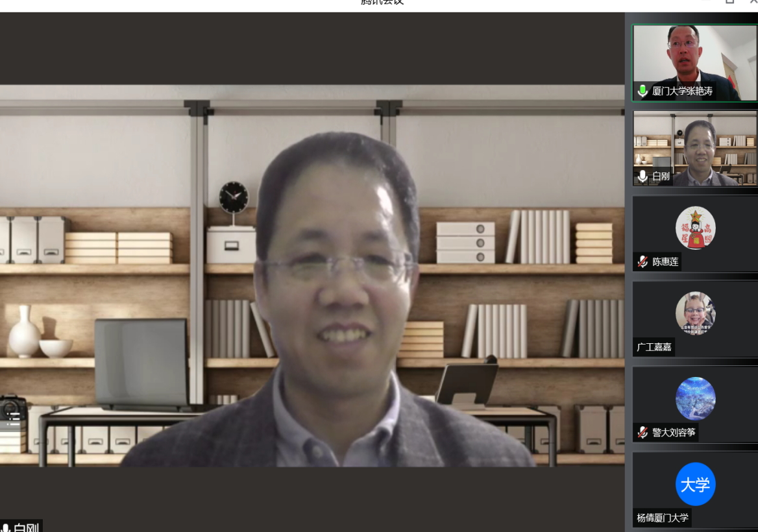Click the microphone icon in main video's bottom-left corner
Screen dimensions: 758x532
coord(6,527)
